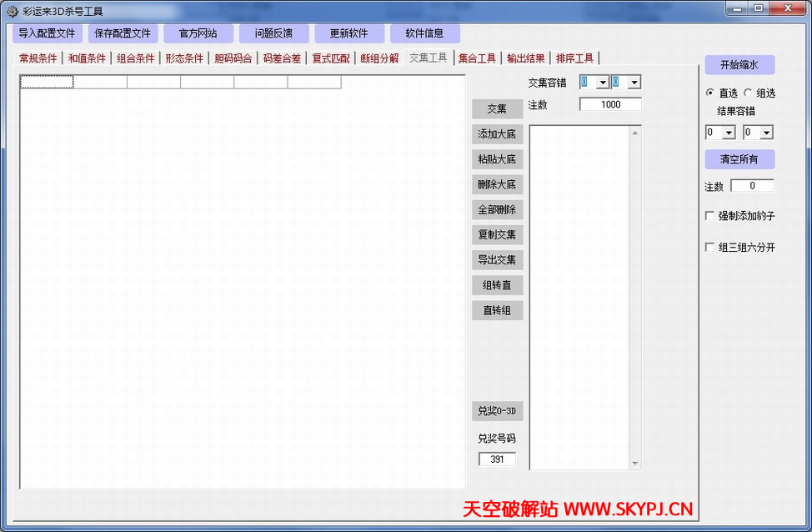
Task: Open the 官方网站 official website
Action: click(x=198, y=33)
